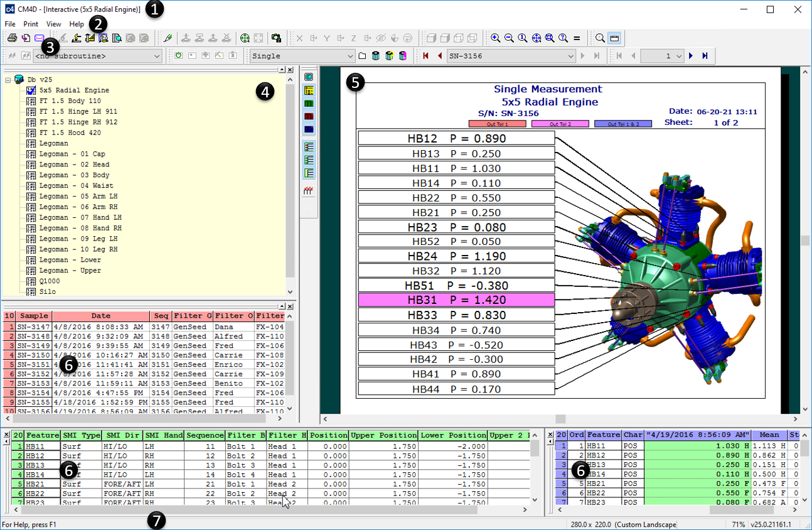
Task: Toggle the yellow database tree window button
Action: (x=309, y=91)
